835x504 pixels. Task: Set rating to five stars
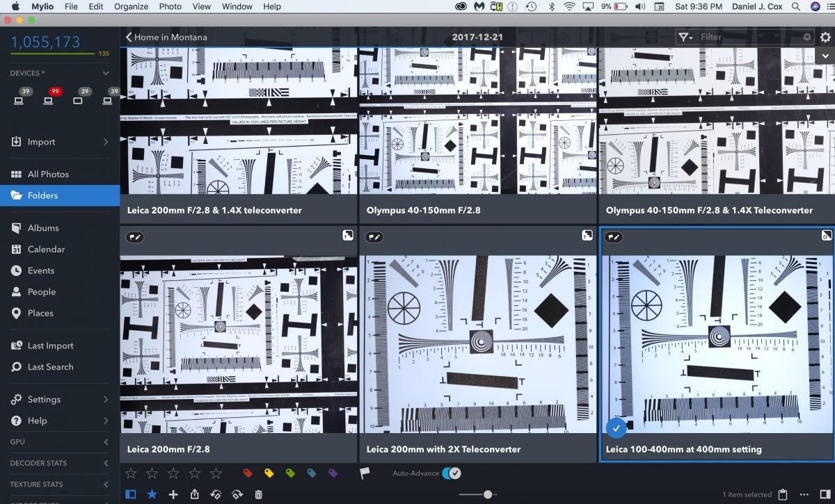tap(216, 473)
